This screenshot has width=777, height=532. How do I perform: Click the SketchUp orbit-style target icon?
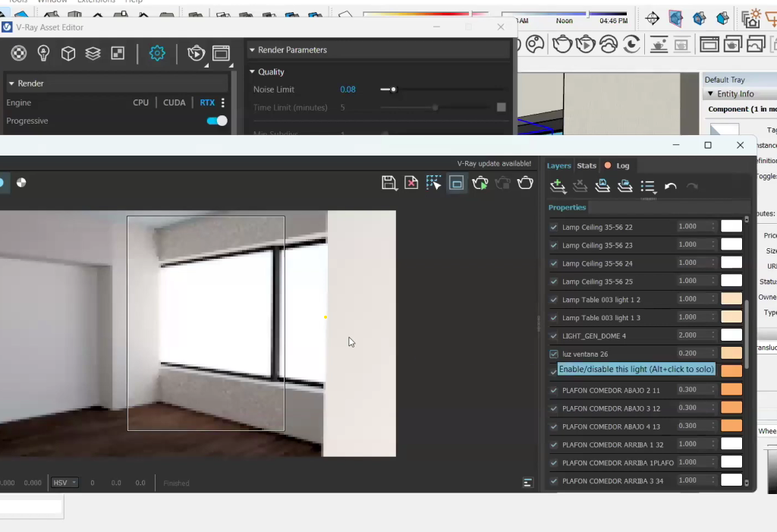coord(653,19)
